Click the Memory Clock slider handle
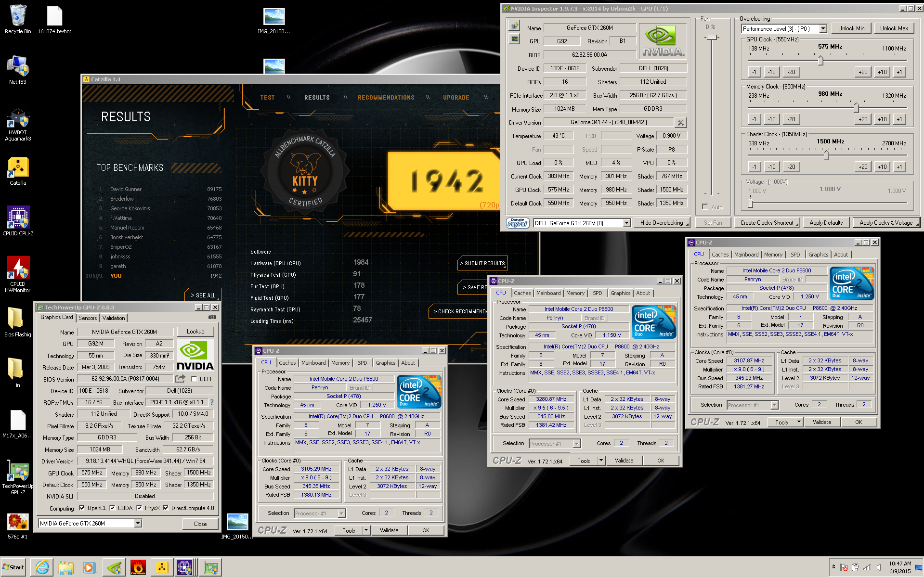924x577 pixels. click(856, 107)
